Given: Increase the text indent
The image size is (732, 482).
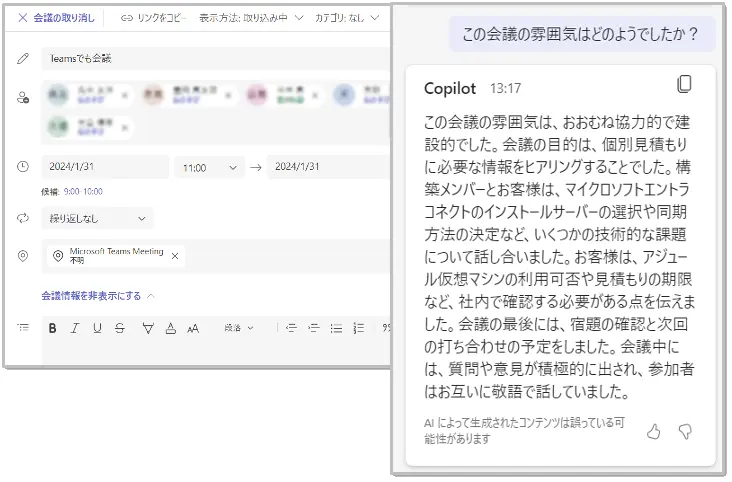Looking at the screenshot, I should click(x=314, y=328).
